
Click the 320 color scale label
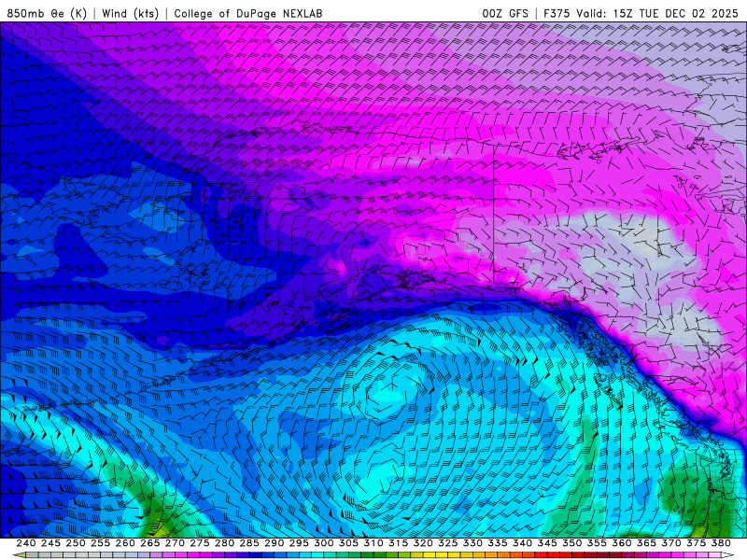[423, 543]
